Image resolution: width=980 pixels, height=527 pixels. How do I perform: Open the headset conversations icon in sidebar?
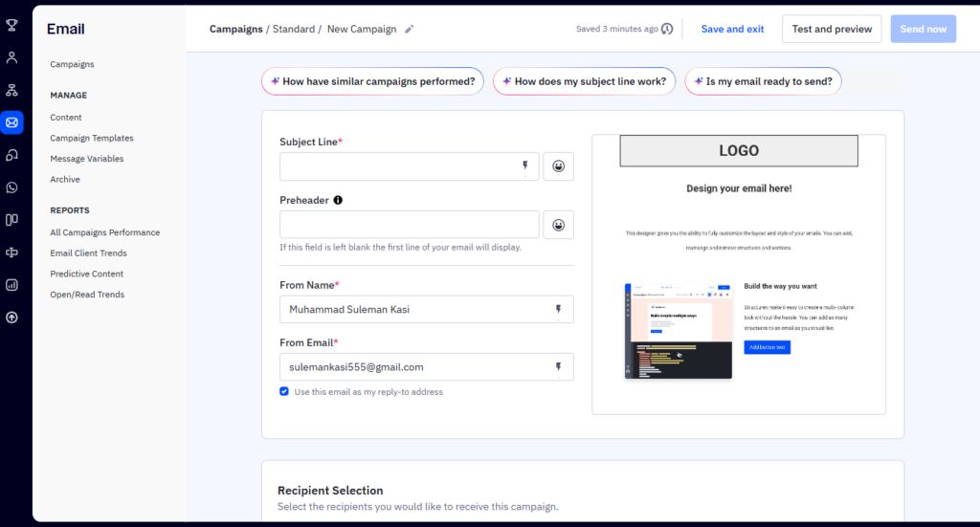[x=11, y=155]
